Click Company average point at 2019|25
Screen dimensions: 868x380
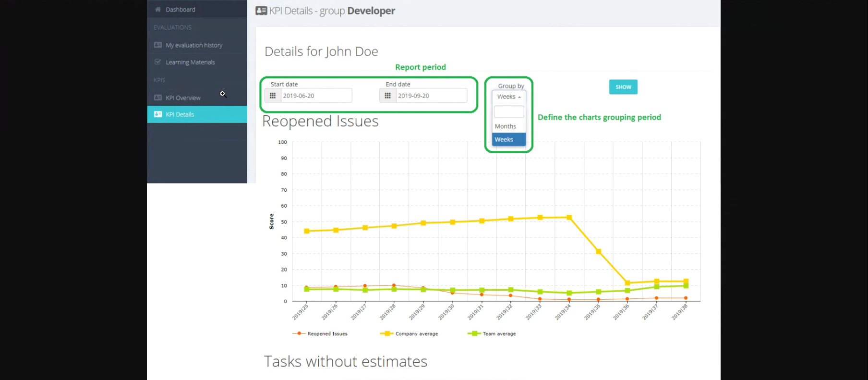tap(307, 231)
